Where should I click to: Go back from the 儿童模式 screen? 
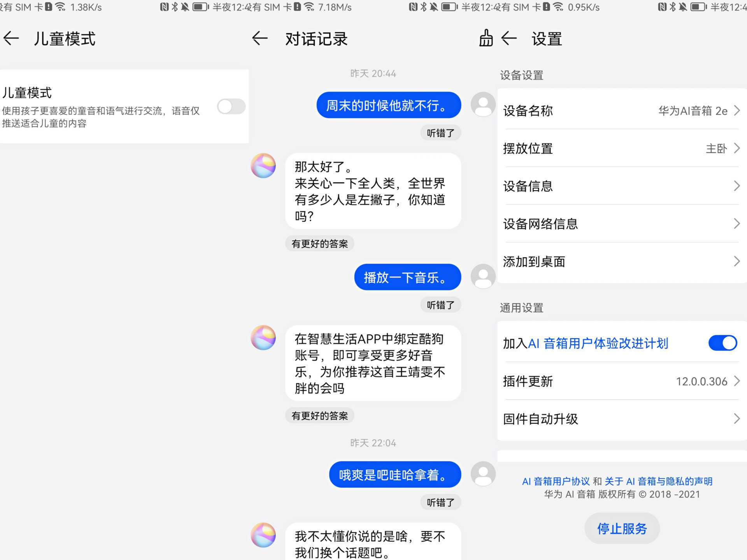[11, 38]
